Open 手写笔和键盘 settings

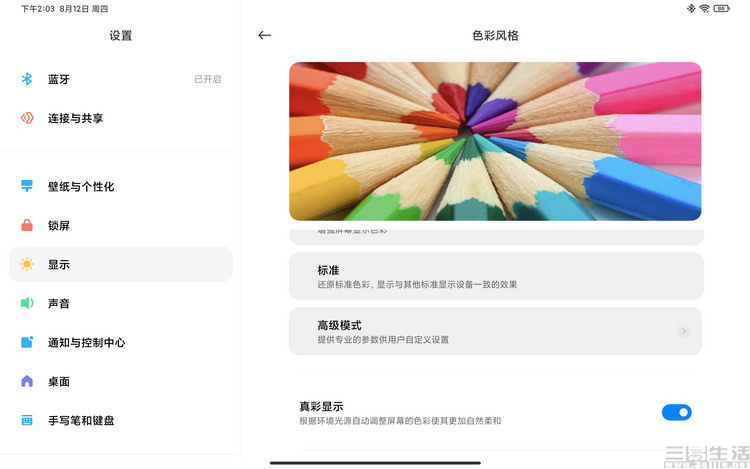[x=120, y=421]
